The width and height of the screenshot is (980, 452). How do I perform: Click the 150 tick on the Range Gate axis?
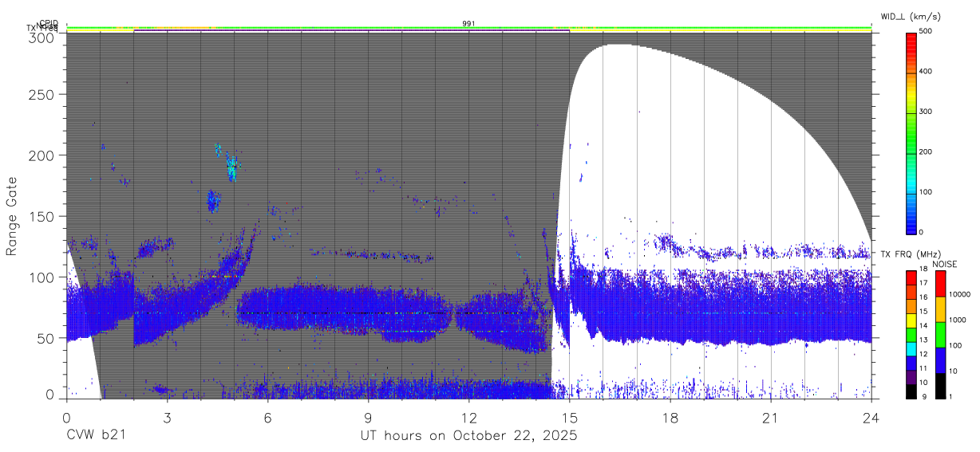point(41,216)
